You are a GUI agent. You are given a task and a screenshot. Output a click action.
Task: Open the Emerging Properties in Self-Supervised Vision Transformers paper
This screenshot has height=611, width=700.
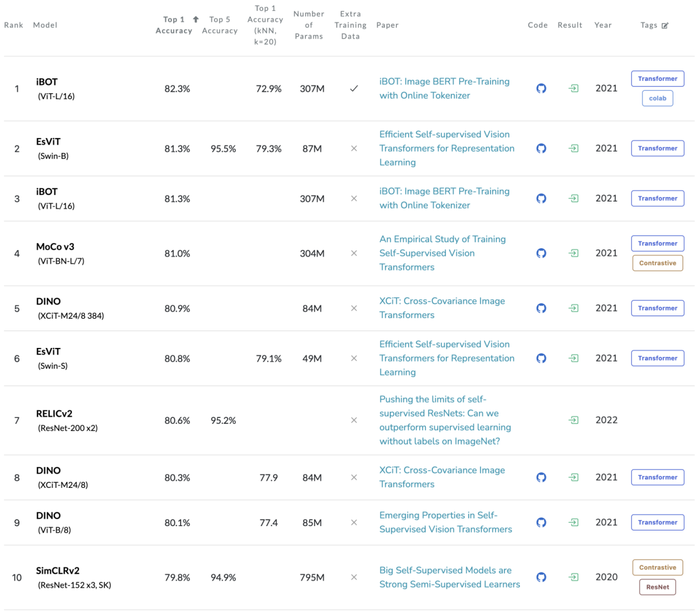[x=445, y=522]
